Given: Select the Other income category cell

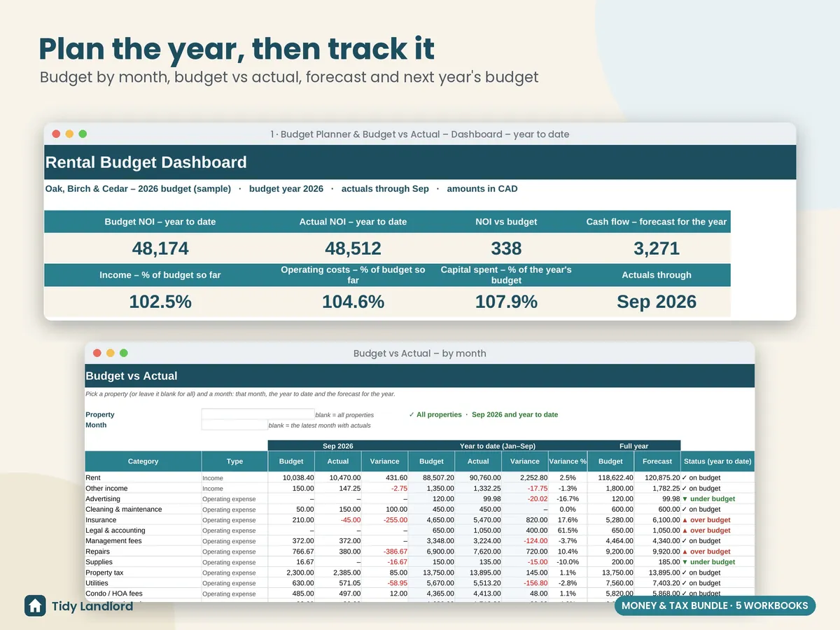Looking at the screenshot, I should (143, 488).
